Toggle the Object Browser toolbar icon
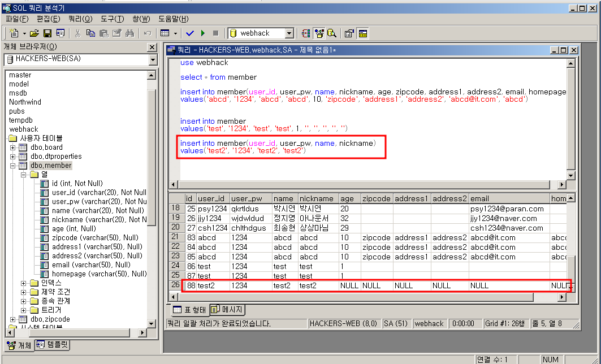 319,33
